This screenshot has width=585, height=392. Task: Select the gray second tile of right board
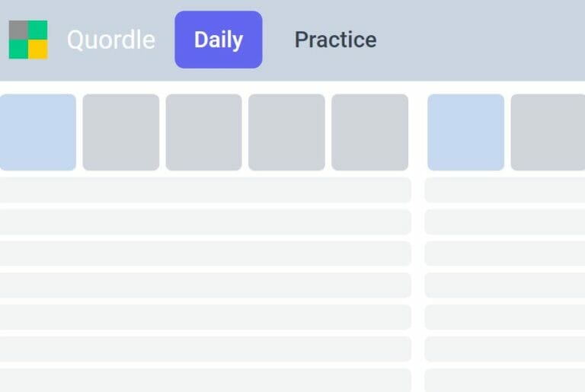(x=548, y=132)
